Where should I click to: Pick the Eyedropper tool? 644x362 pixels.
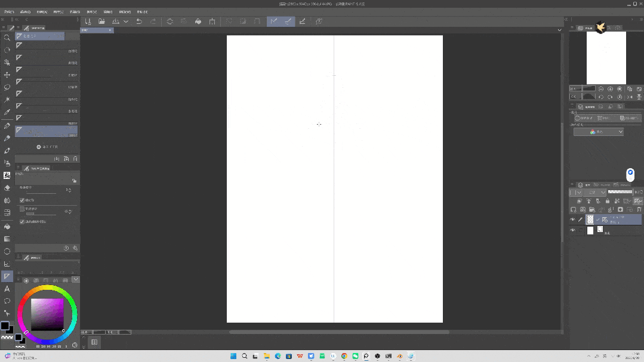[x=7, y=112]
